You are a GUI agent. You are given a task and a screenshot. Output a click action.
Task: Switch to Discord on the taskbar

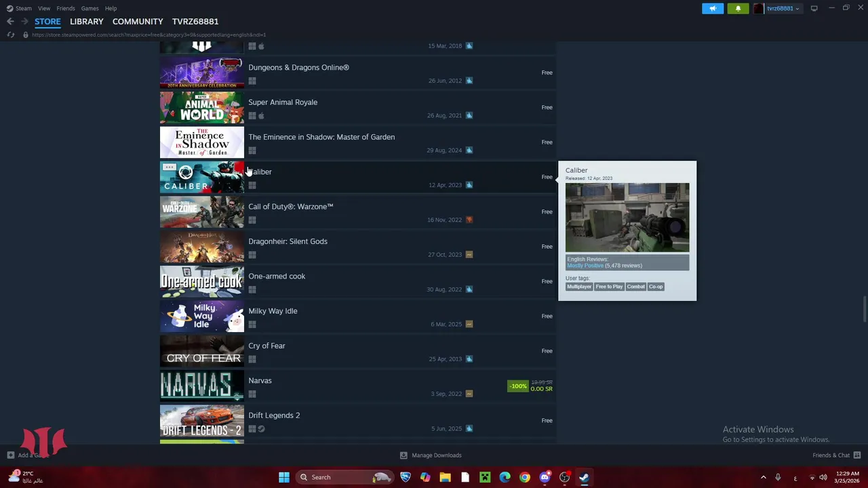pos(545,477)
